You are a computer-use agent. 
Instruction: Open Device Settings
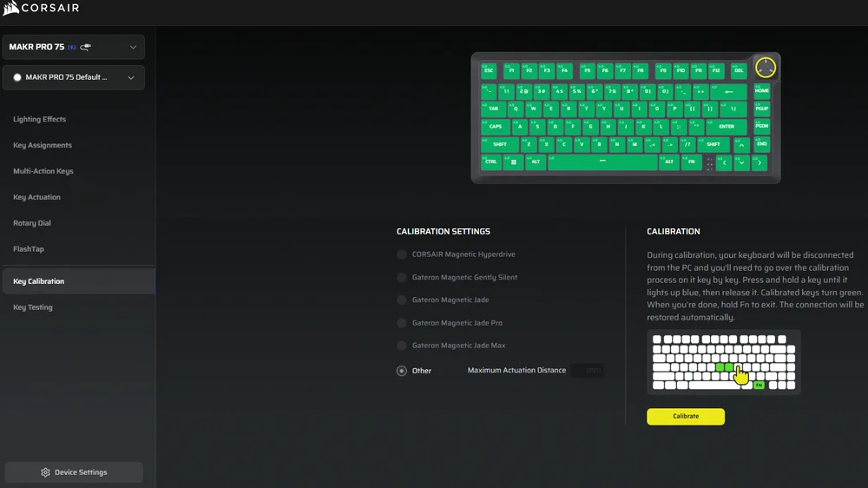tap(74, 472)
